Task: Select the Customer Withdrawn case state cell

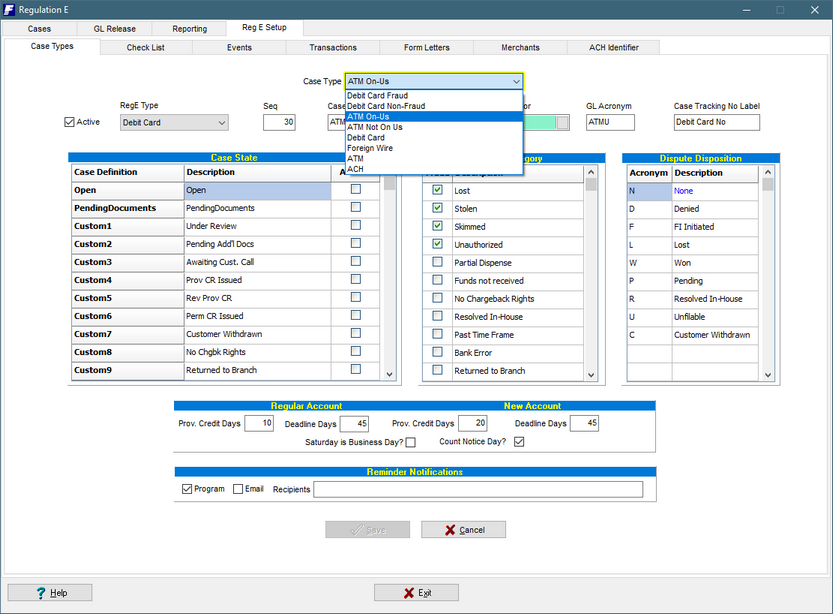Action: (x=258, y=334)
